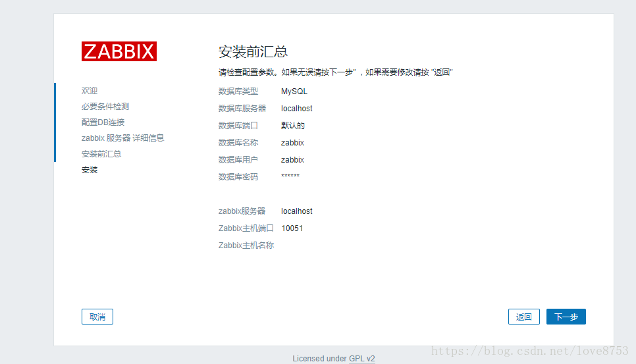Screen dimensions: 636x364
Task: Select the 配置DB连接 step
Action: point(103,122)
